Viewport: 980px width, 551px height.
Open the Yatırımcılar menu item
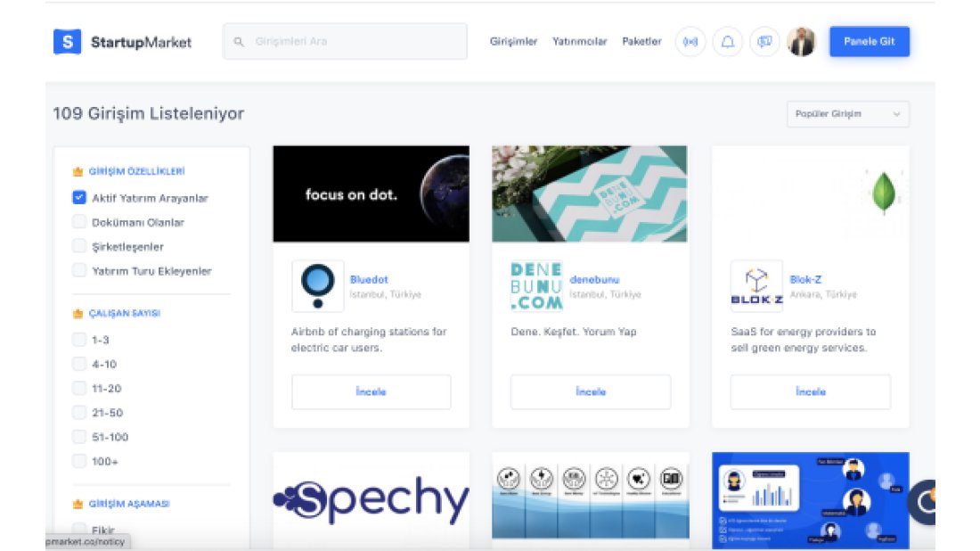pos(579,42)
